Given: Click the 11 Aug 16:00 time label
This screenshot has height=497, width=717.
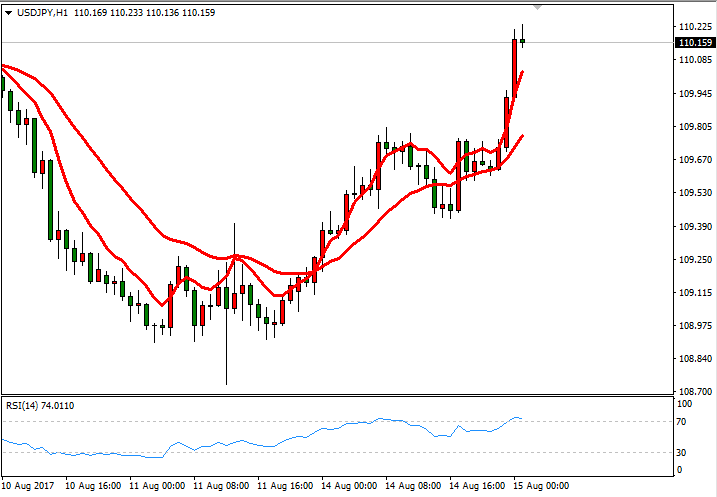Looking at the screenshot, I should pyautogui.click(x=285, y=486).
